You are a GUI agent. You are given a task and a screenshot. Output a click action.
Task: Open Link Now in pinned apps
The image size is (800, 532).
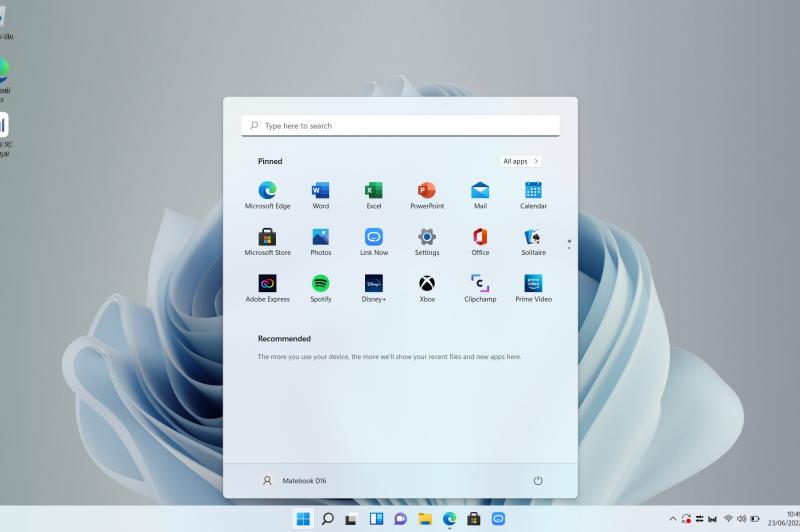373,242
